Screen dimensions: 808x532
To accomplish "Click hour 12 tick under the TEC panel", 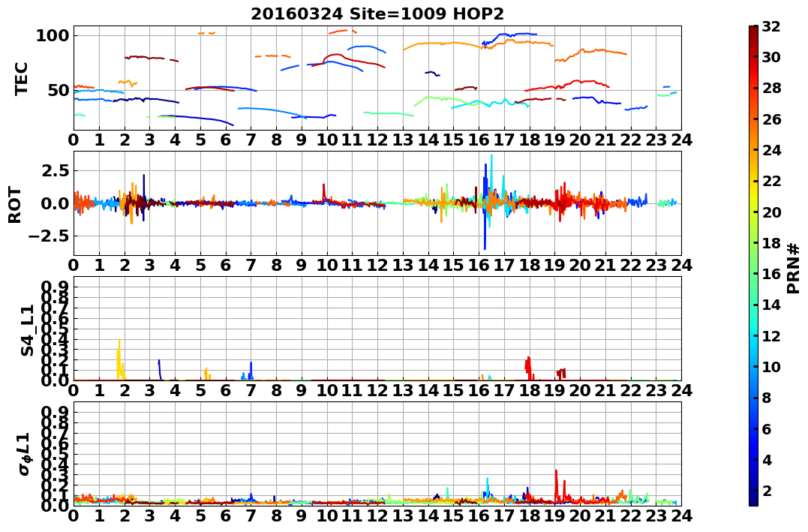I will click(x=377, y=140).
